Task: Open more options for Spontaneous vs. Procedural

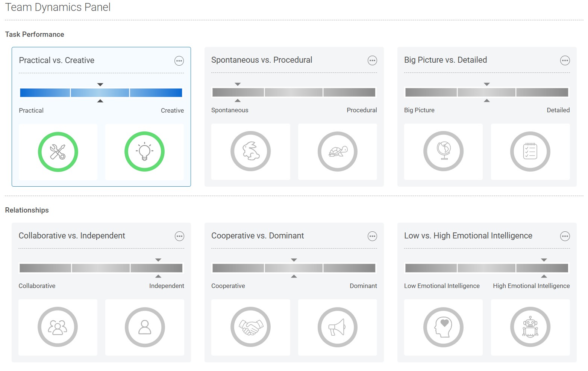Action: pyautogui.click(x=372, y=60)
